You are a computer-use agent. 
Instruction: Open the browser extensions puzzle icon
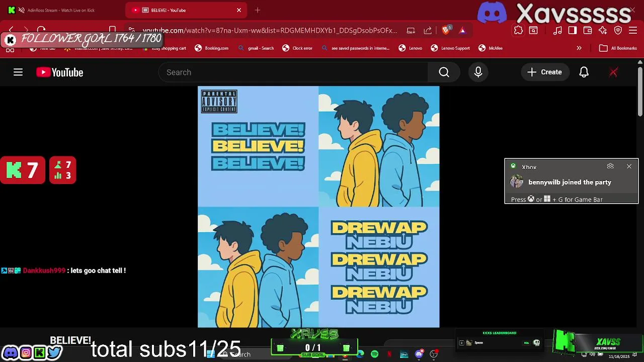coord(518,30)
